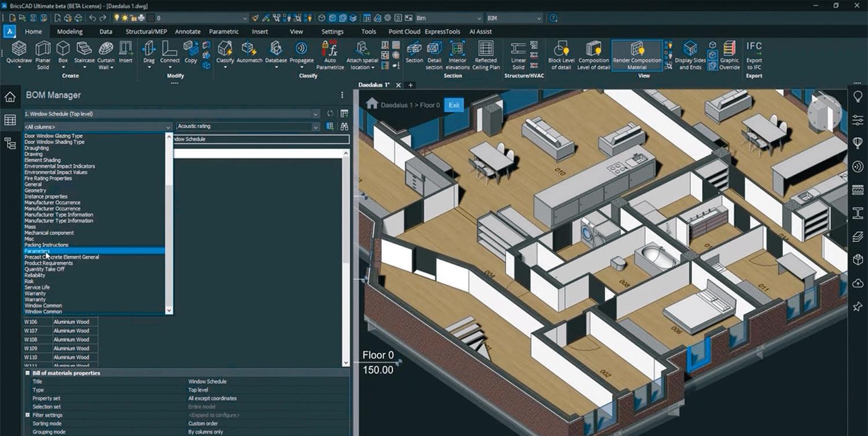Open the Reflected Ceiling Plan tool

pyautogui.click(x=486, y=55)
